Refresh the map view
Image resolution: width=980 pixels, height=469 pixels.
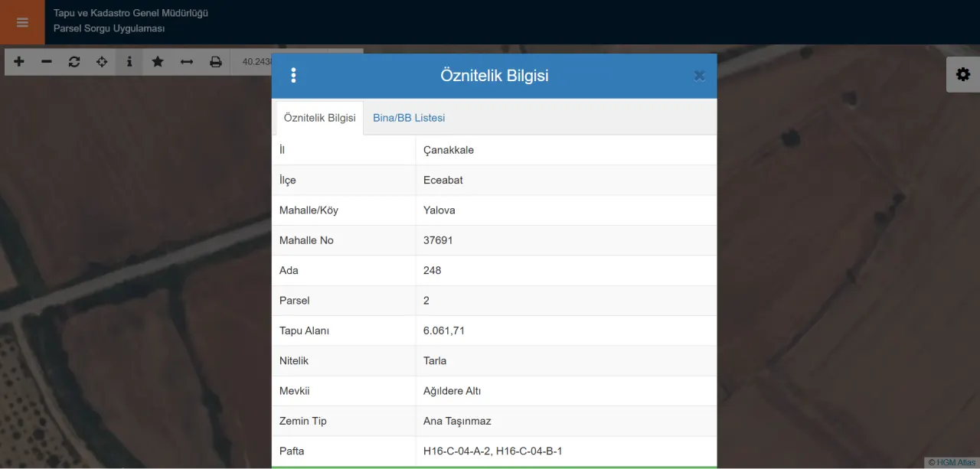[x=74, y=62]
